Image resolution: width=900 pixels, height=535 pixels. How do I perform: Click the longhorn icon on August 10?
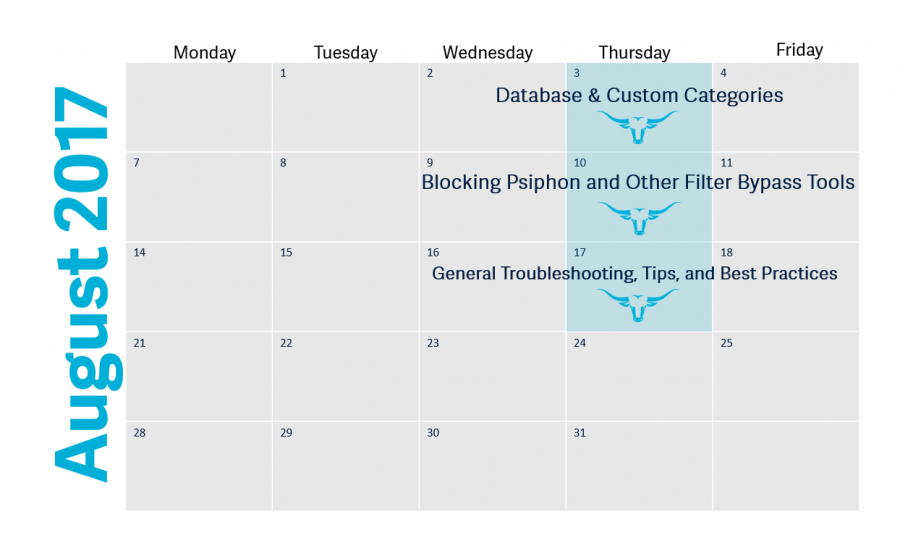(x=639, y=218)
